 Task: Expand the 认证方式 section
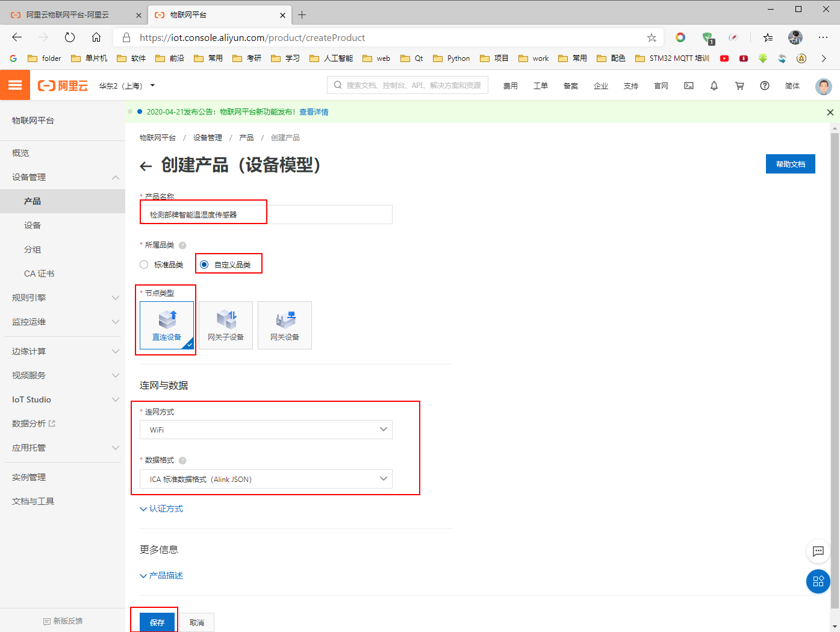tap(161, 509)
